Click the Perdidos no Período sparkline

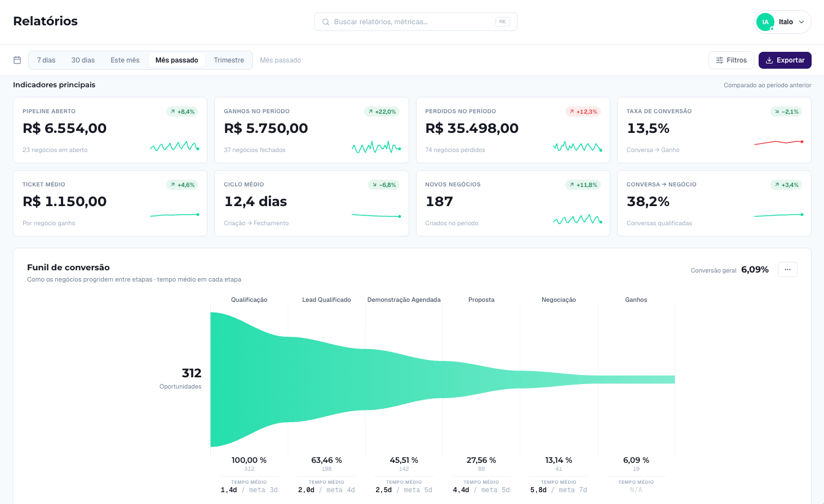click(578, 147)
